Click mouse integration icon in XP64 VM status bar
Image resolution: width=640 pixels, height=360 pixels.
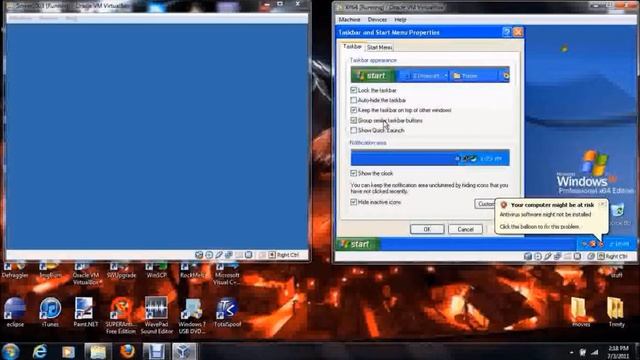(x=591, y=256)
